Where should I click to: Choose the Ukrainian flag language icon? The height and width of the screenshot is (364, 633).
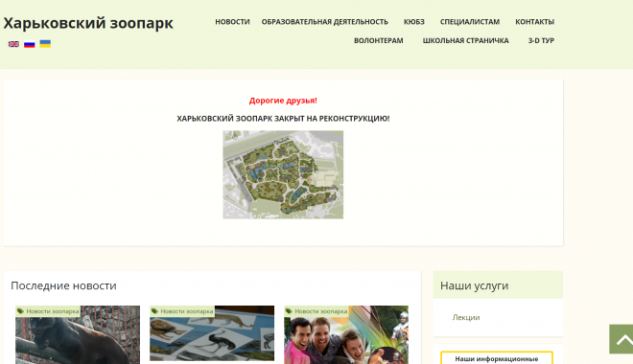point(45,43)
